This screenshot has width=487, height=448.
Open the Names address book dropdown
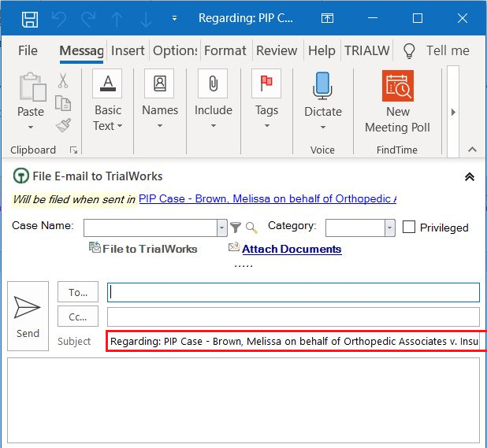160,99
